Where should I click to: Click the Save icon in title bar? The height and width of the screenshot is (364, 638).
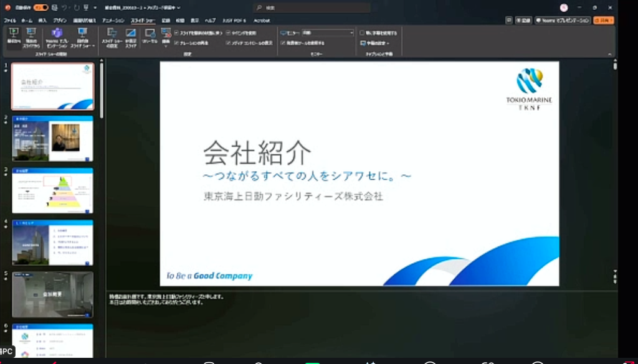pyautogui.click(x=55, y=7)
